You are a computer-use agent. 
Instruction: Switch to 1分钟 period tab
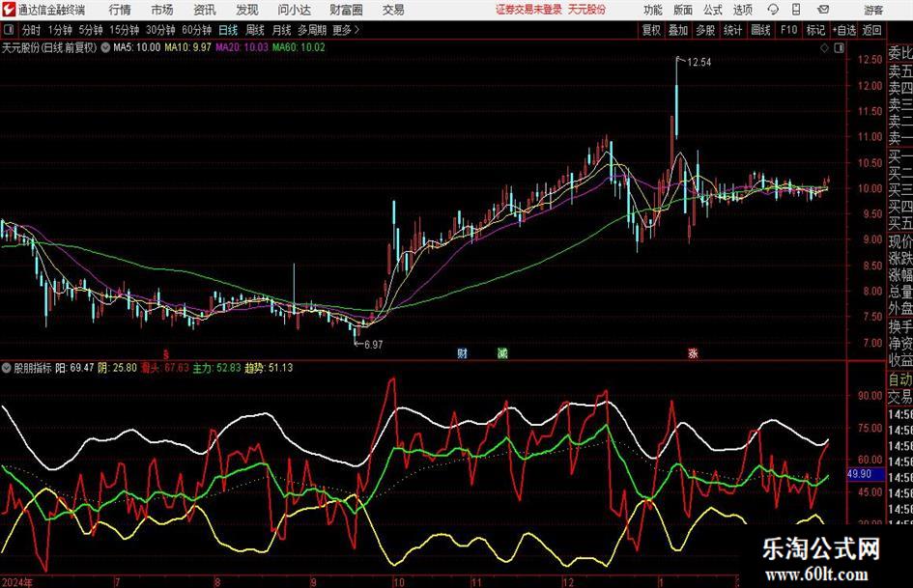[60, 30]
